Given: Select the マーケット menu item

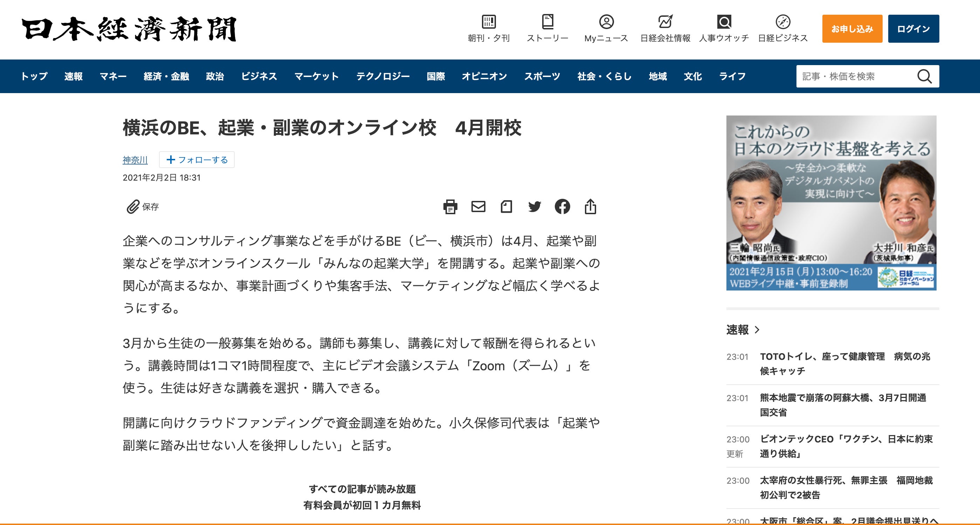Looking at the screenshot, I should tap(316, 76).
